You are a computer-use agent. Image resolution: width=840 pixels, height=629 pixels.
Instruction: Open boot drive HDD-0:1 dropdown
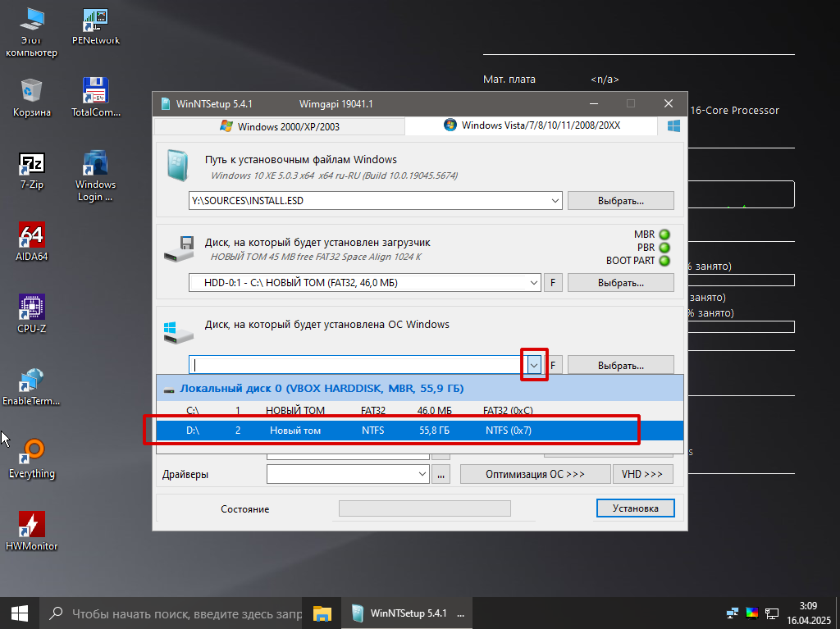click(533, 283)
